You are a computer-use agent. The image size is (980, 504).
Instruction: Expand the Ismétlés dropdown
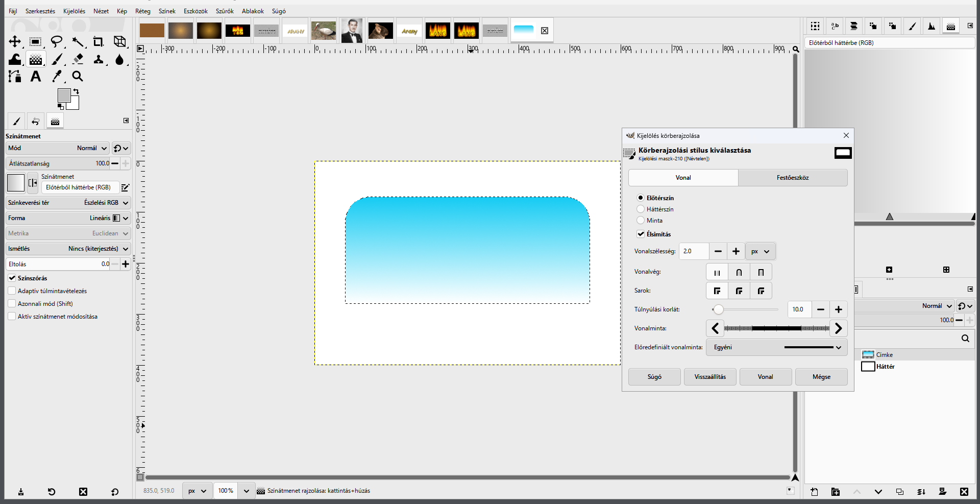click(68, 249)
